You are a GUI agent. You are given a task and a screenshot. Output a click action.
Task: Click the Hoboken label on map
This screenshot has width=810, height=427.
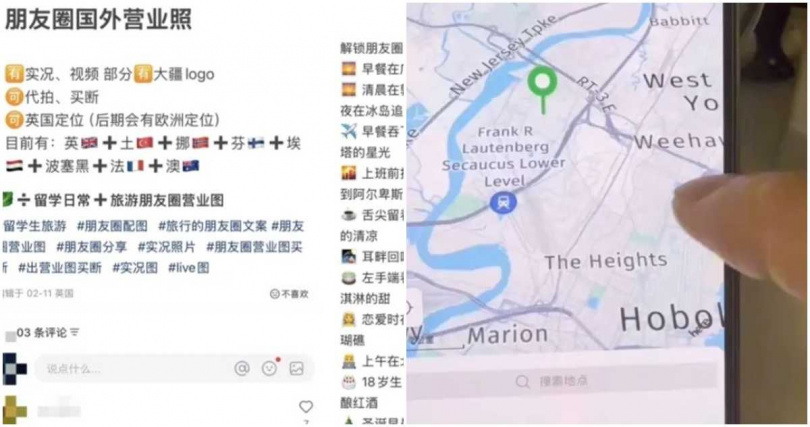coord(671,319)
